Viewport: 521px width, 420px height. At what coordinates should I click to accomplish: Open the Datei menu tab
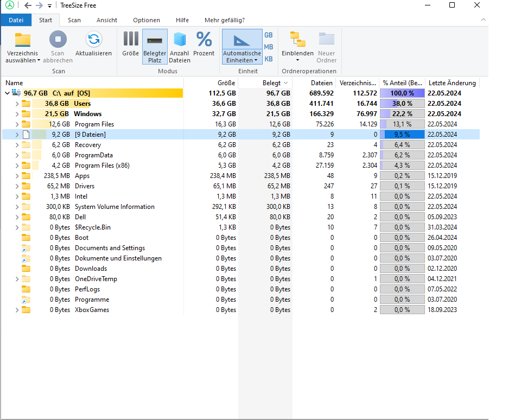point(16,20)
